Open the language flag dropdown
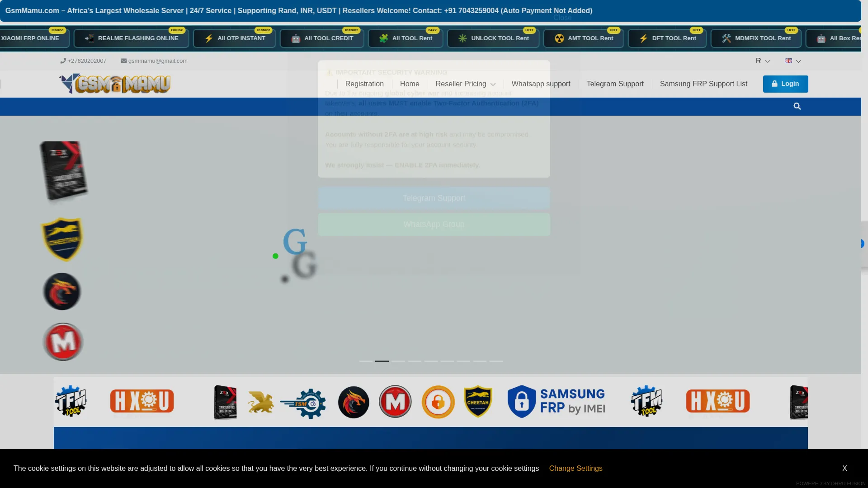 (x=793, y=61)
